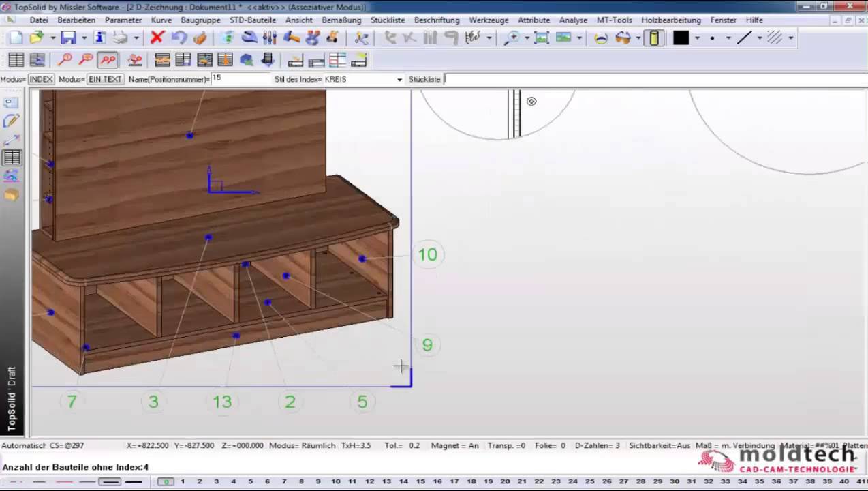This screenshot has height=491, width=868.
Task: Open the line style dropdown arrow
Action: click(x=760, y=38)
